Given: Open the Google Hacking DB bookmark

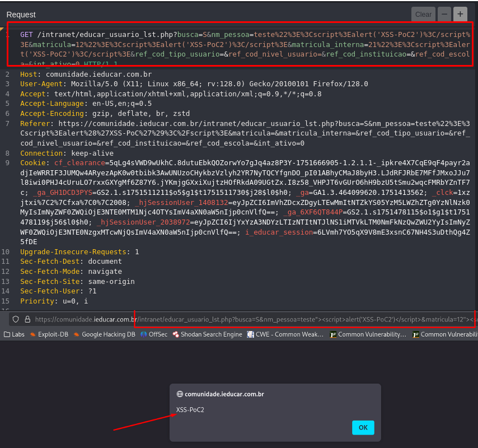Looking at the screenshot, I should click(x=105, y=334).
